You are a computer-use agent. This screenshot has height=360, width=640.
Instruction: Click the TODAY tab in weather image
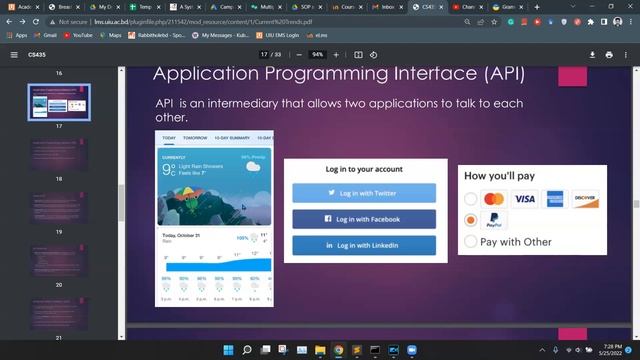point(169,138)
